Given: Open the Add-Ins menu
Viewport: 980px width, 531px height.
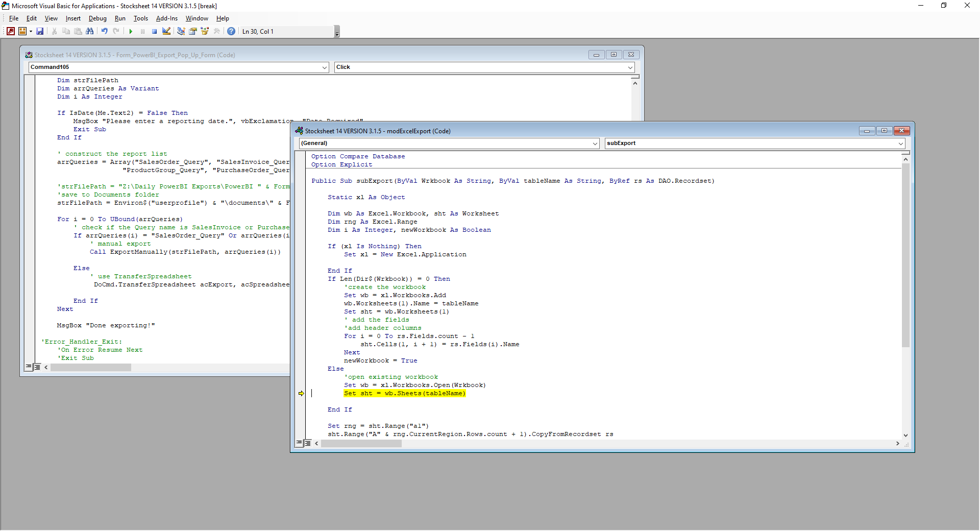Looking at the screenshot, I should [x=167, y=18].
